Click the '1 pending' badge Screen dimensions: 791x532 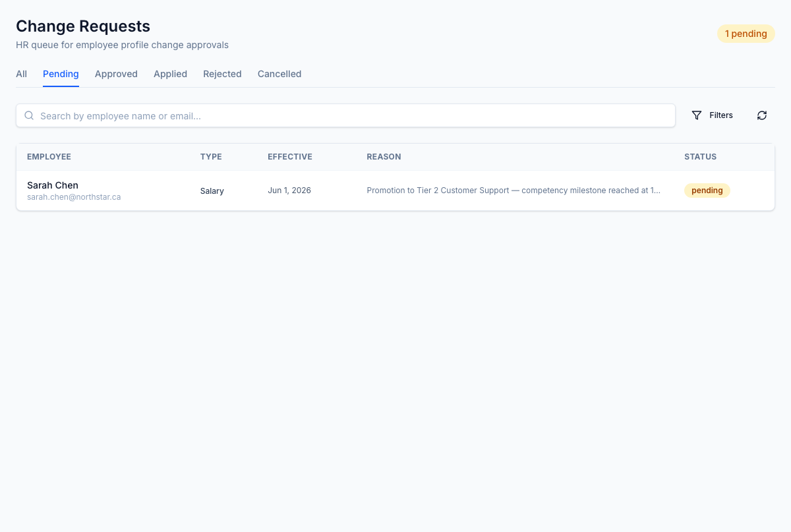point(746,34)
